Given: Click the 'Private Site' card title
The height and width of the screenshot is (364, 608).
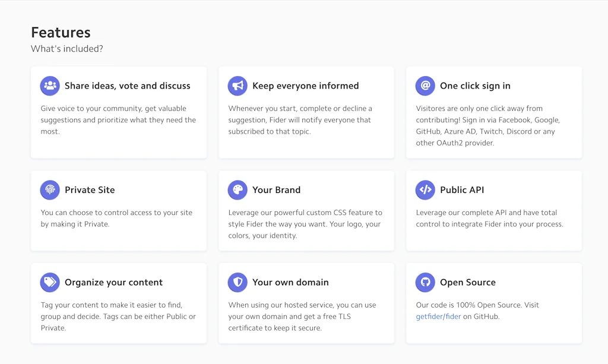Looking at the screenshot, I should click(90, 190).
